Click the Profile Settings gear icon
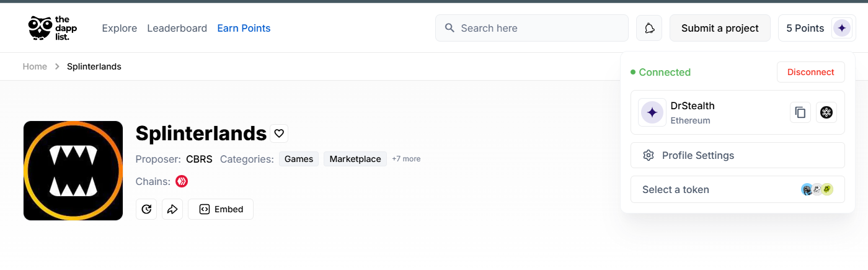The image size is (868, 270). tap(649, 155)
